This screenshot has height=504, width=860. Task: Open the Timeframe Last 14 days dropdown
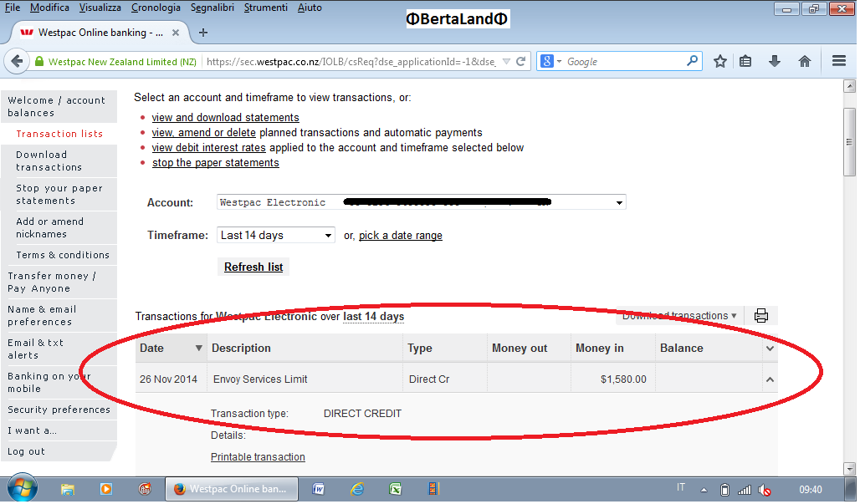point(276,235)
